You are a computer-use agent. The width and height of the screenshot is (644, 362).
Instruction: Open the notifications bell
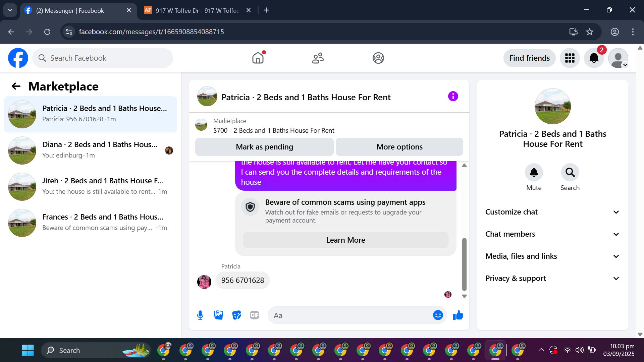click(x=594, y=58)
